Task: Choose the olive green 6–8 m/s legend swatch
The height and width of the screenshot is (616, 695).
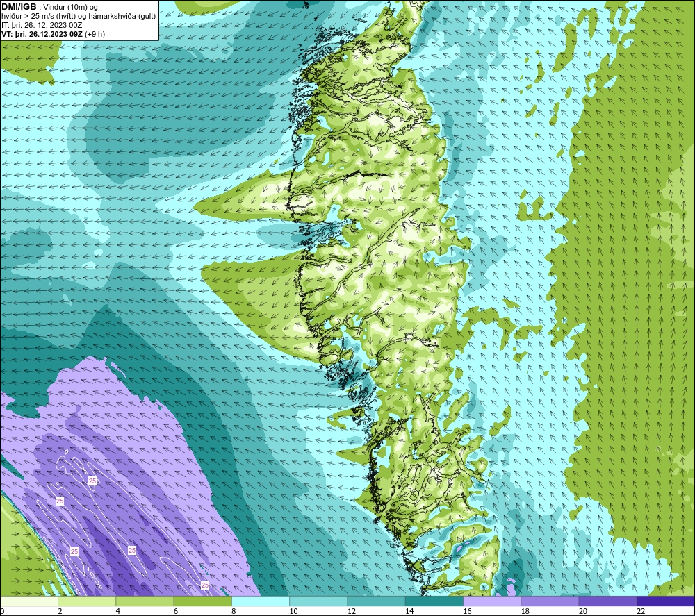Action: click(x=202, y=601)
